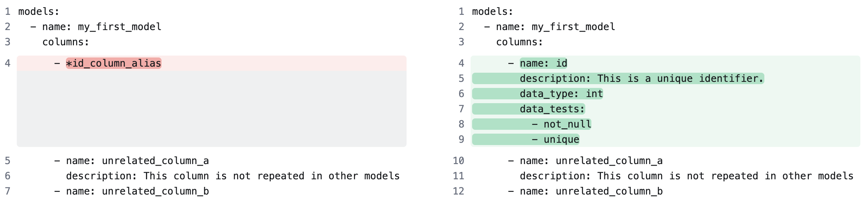Click line number 10 in the gutter
The height and width of the screenshot is (201, 868).
[458, 161]
